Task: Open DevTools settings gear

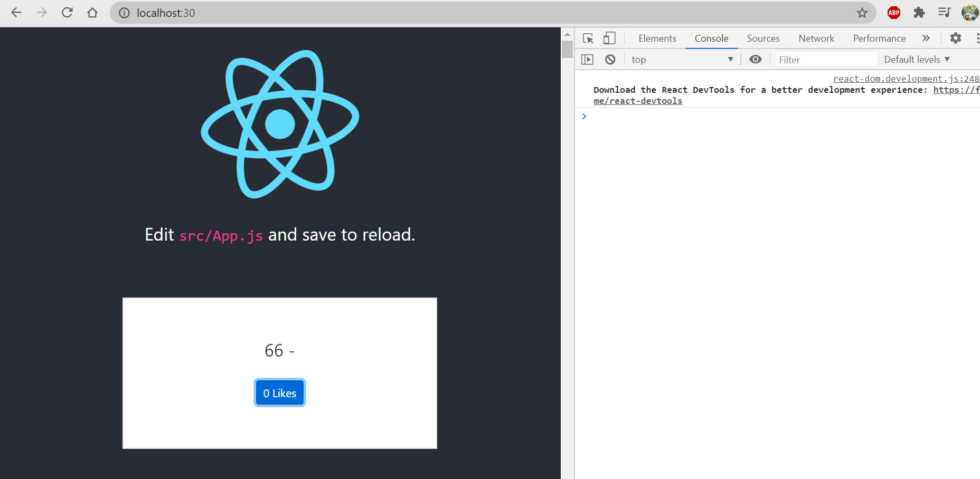Action: (956, 38)
